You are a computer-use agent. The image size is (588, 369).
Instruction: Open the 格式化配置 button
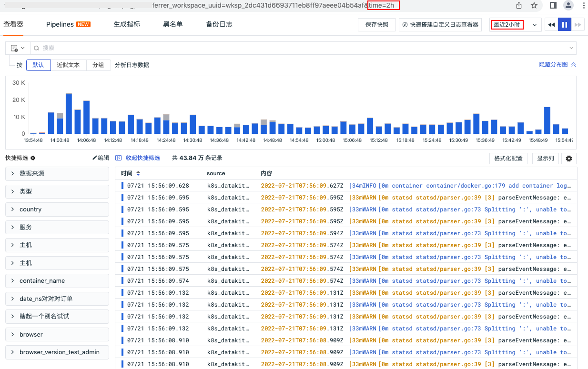tap(508, 159)
